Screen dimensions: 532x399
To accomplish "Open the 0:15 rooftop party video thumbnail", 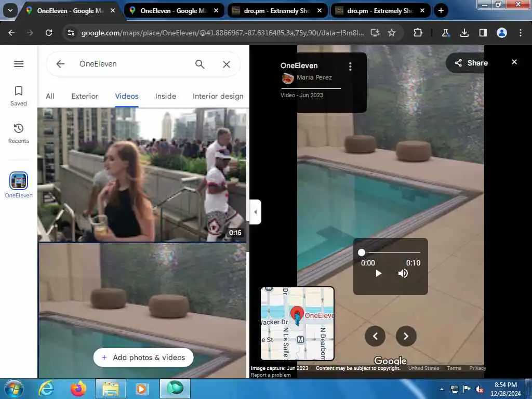I will pos(142,175).
